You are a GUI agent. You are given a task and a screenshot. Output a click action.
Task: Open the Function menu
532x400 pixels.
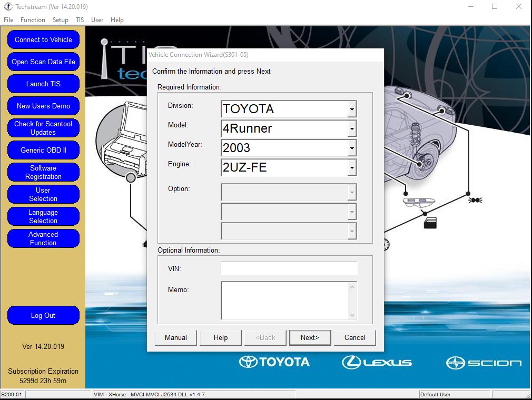33,20
